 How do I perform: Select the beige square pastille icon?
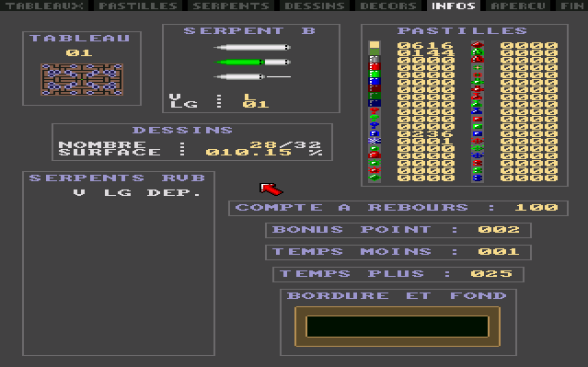tap(375, 44)
